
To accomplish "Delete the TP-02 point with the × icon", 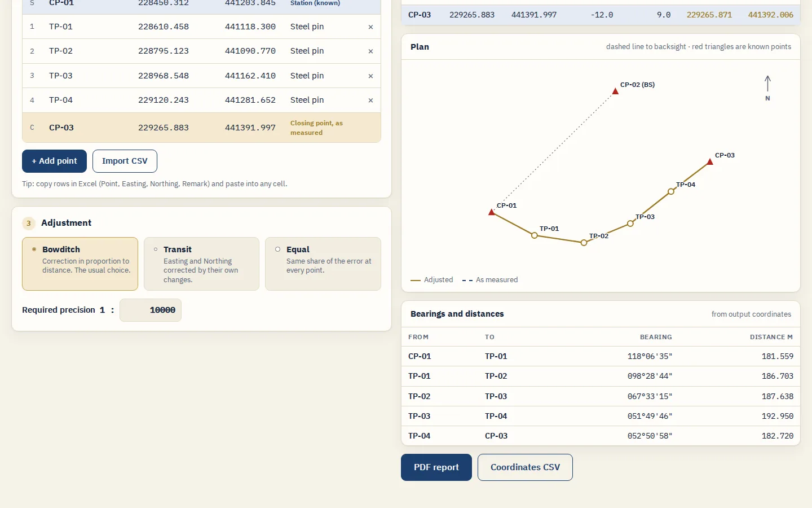I will coord(370,51).
